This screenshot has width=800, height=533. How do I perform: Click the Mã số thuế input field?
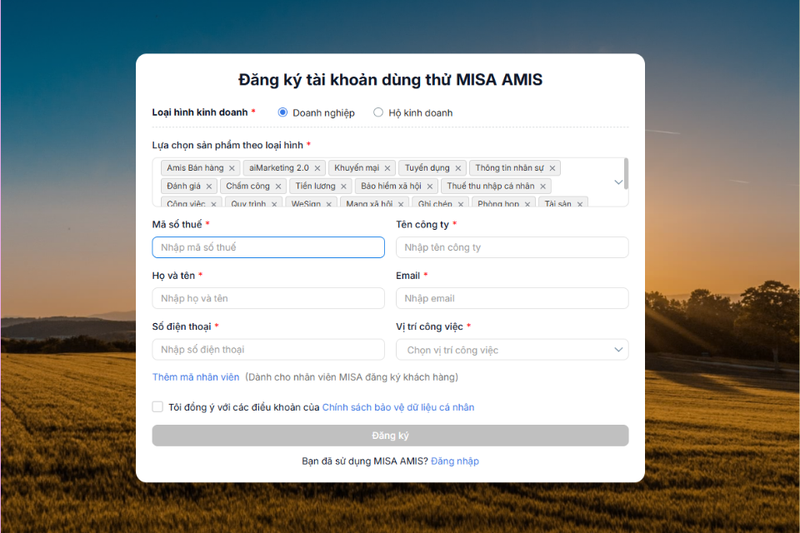pos(268,247)
